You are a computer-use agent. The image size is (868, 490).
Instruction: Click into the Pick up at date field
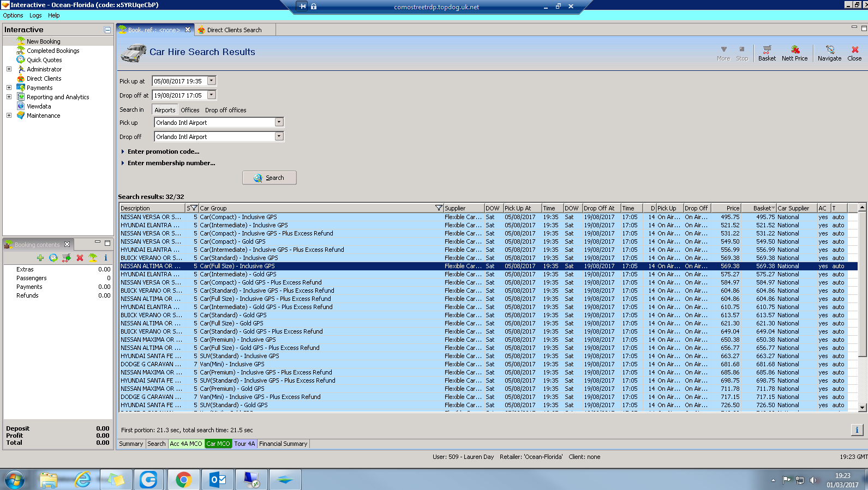(x=179, y=81)
